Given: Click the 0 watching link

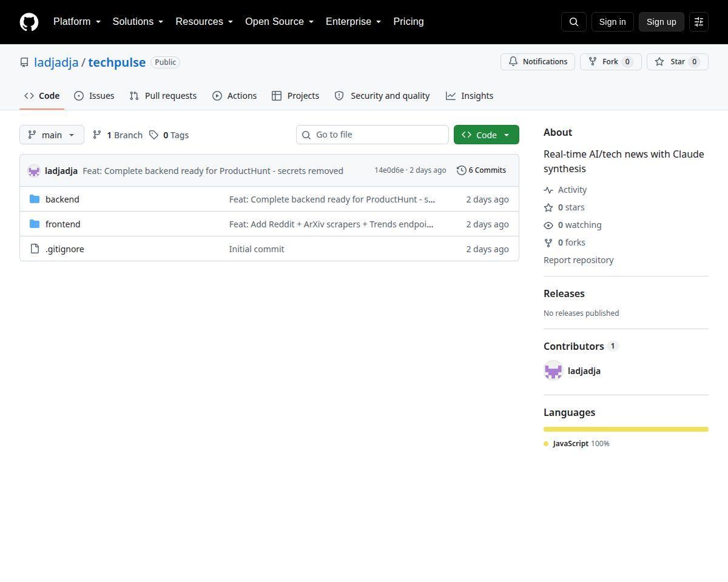Looking at the screenshot, I should click(573, 225).
